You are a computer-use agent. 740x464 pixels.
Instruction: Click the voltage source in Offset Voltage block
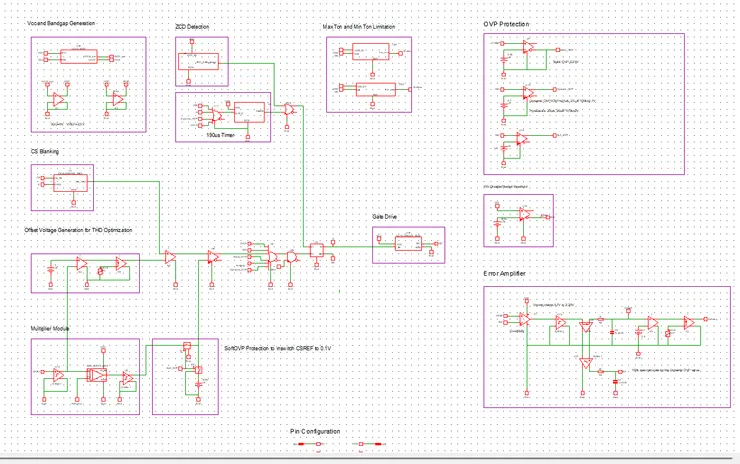[x=51, y=270]
